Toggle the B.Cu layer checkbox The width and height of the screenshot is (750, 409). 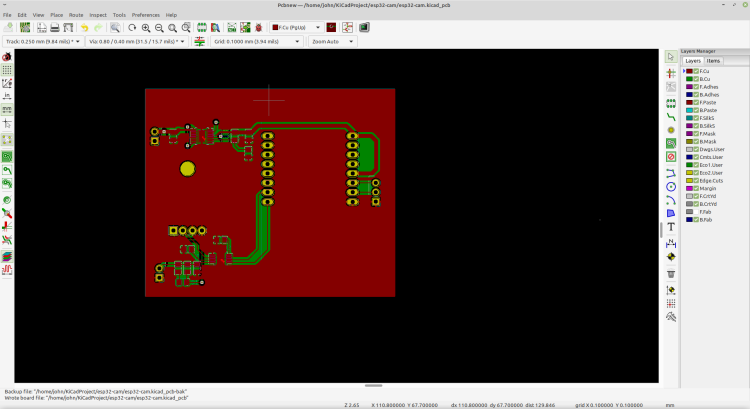coord(696,79)
